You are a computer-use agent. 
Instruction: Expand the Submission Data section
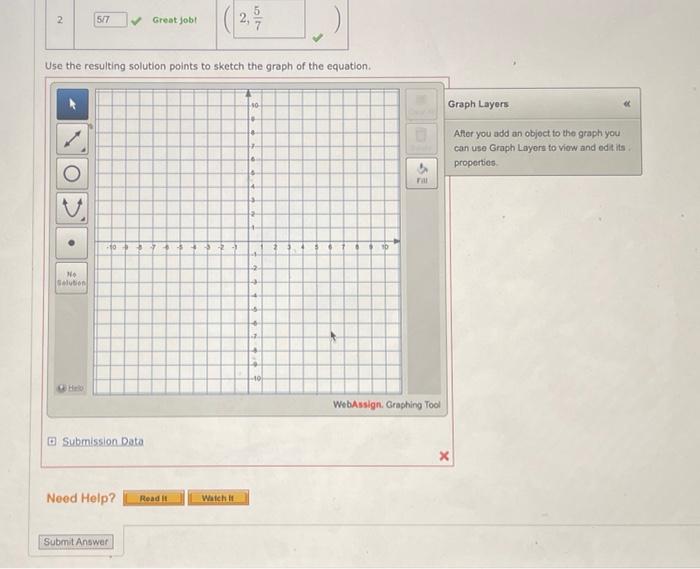pos(52,441)
